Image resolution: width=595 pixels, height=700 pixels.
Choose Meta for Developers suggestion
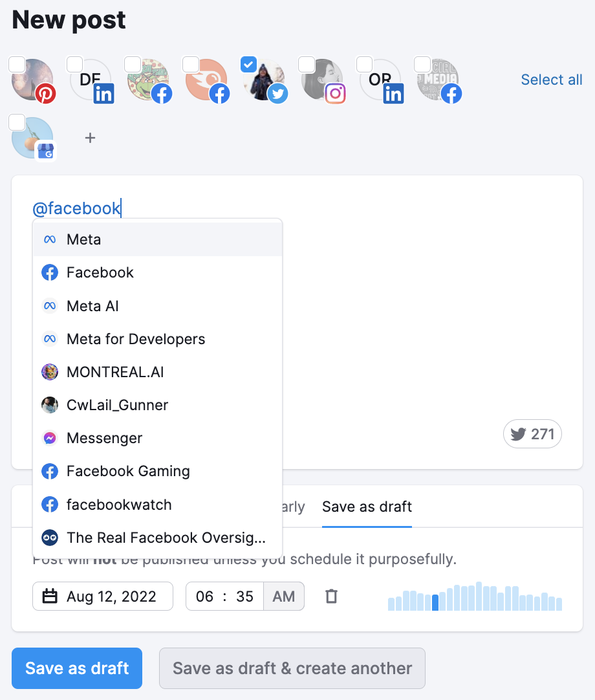(158, 339)
